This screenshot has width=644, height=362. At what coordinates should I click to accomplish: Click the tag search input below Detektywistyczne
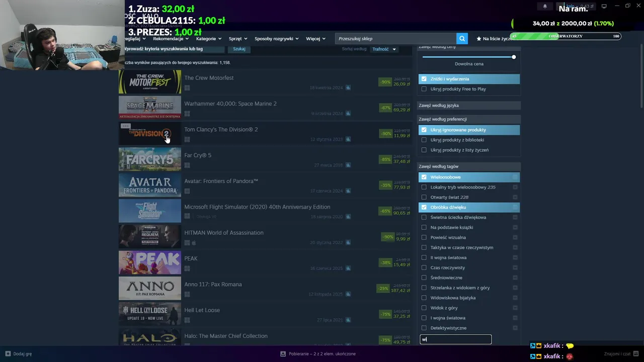point(455,339)
